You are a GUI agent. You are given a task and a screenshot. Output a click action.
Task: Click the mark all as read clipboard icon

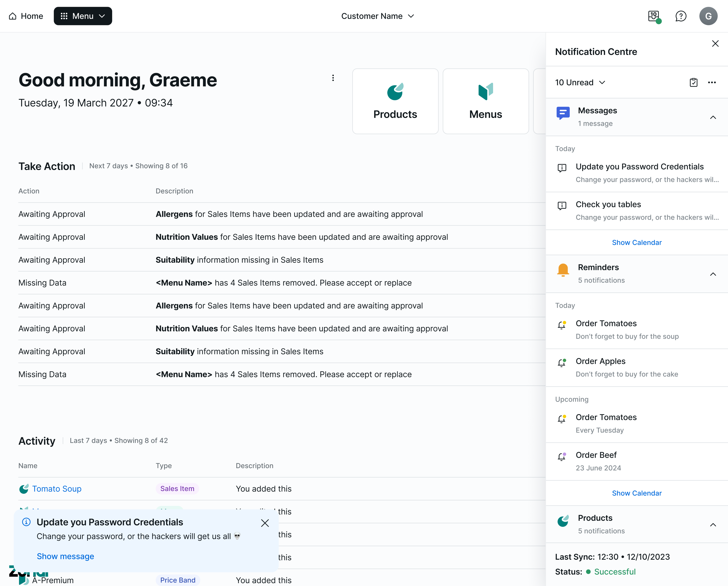693,82
